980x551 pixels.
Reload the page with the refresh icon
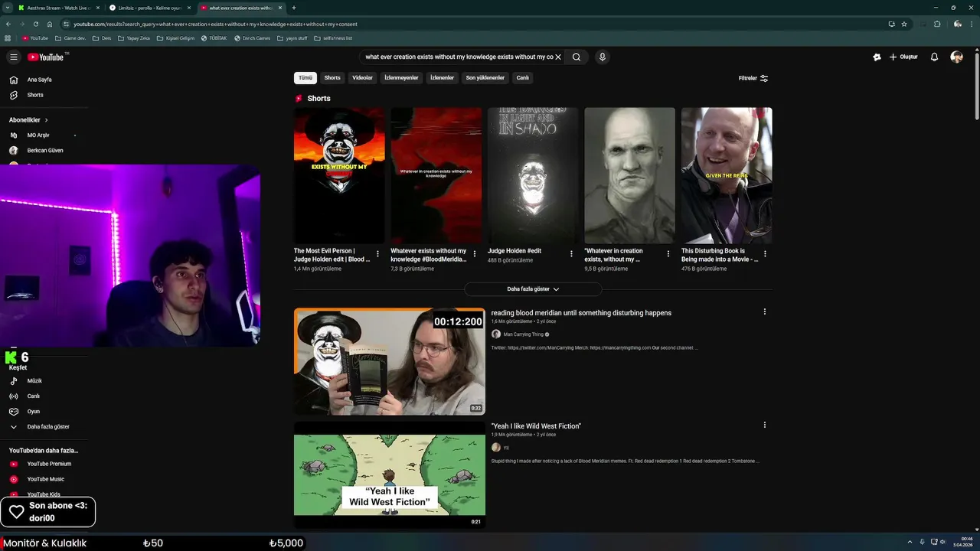tap(36, 24)
